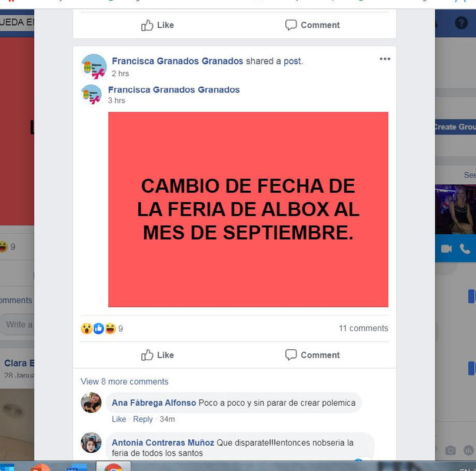Open Chrome from the Windows taskbar
The width and height of the screenshot is (476, 471).
pyautogui.click(x=114, y=466)
